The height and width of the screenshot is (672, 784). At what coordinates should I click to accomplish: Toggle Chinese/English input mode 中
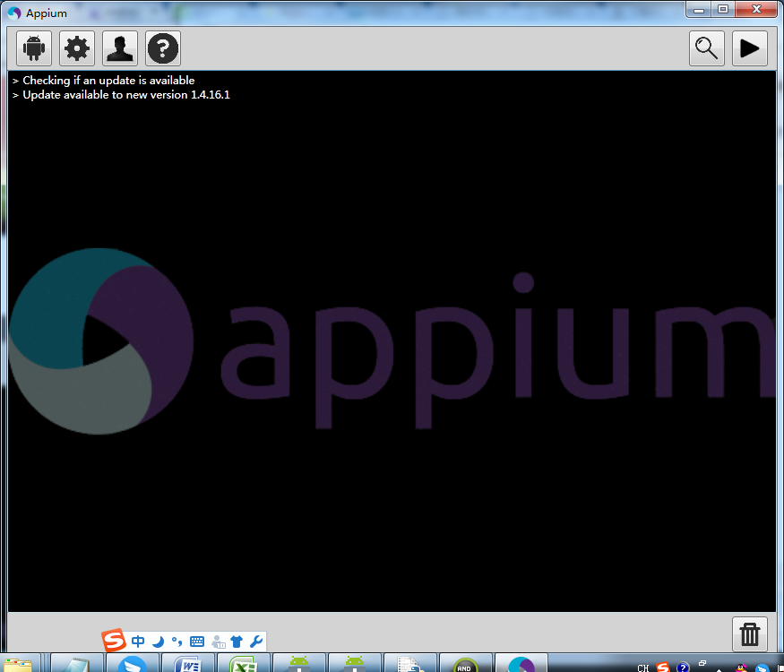pyautogui.click(x=138, y=641)
